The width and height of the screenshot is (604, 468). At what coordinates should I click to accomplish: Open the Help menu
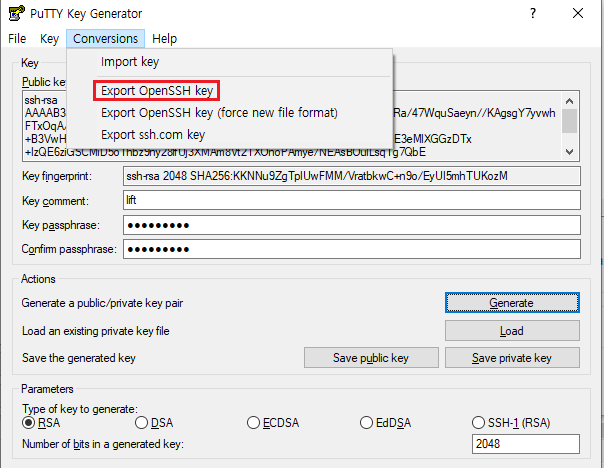pyautogui.click(x=164, y=39)
